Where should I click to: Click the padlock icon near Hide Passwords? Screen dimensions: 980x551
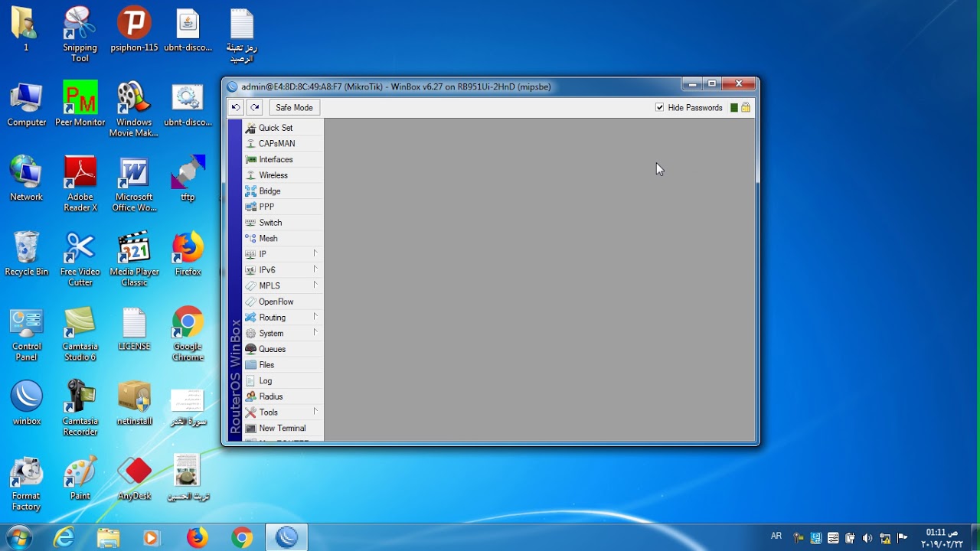[x=746, y=108]
